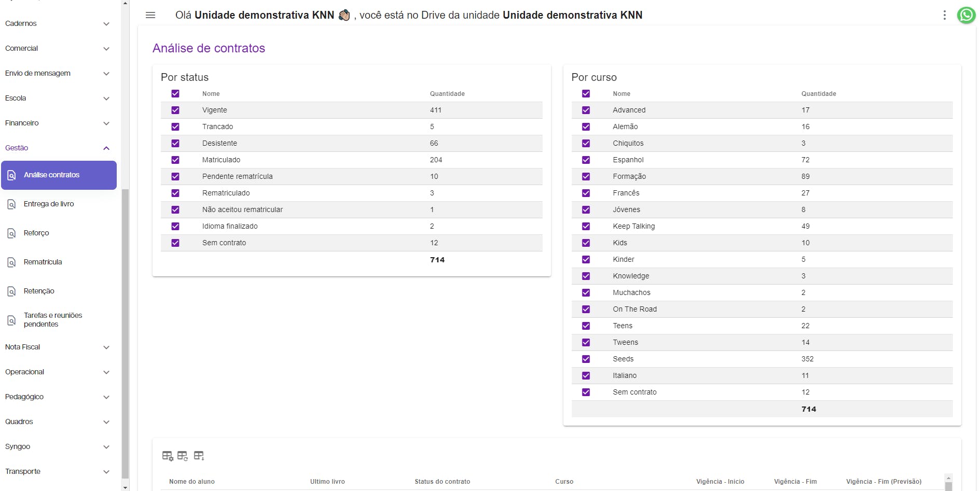Click the Nome header in Por status
Image resolution: width=980 pixels, height=491 pixels.
click(x=211, y=94)
